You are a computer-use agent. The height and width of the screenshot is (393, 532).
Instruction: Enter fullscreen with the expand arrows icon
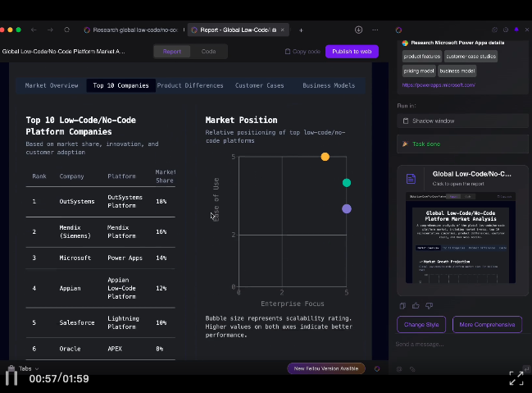(516, 378)
